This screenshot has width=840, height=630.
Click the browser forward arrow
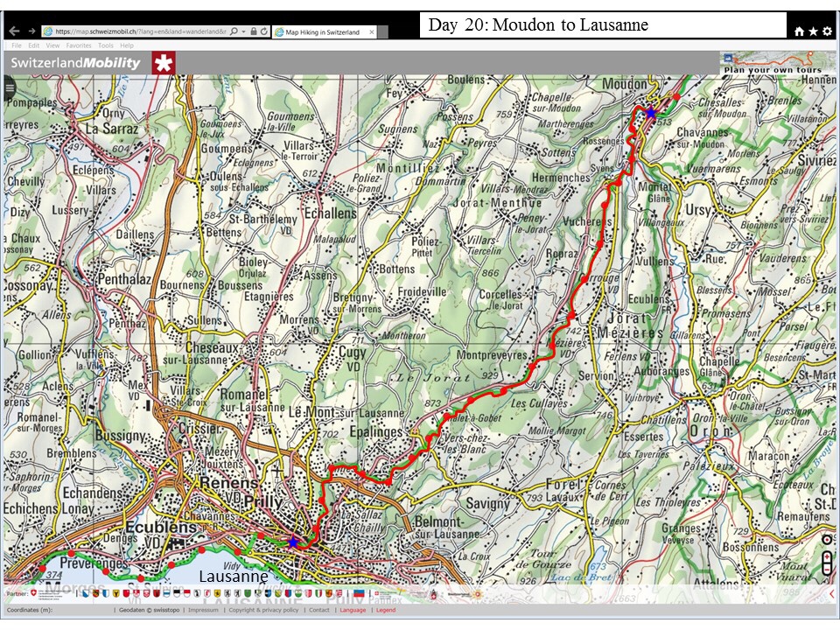(x=31, y=31)
